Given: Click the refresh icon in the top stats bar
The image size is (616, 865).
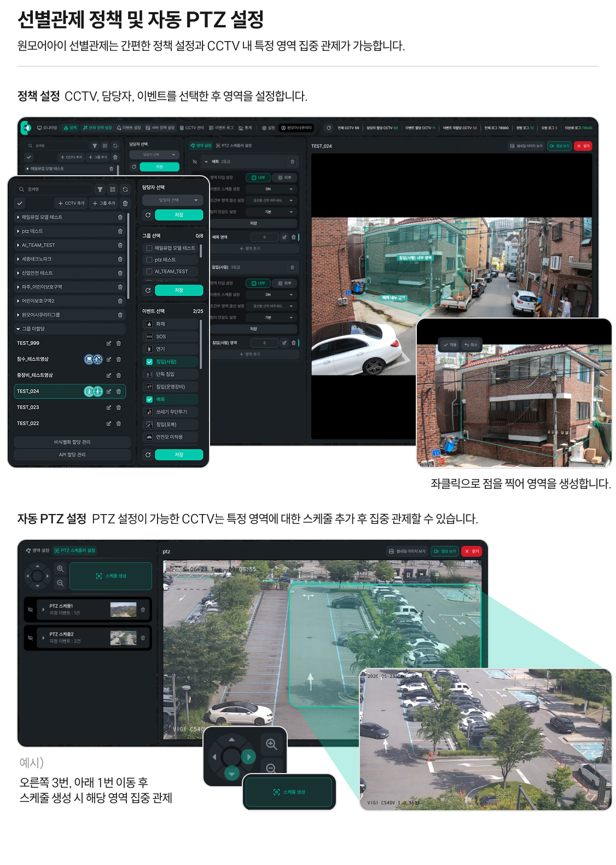Looking at the screenshot, I should (x=328, y=128).
